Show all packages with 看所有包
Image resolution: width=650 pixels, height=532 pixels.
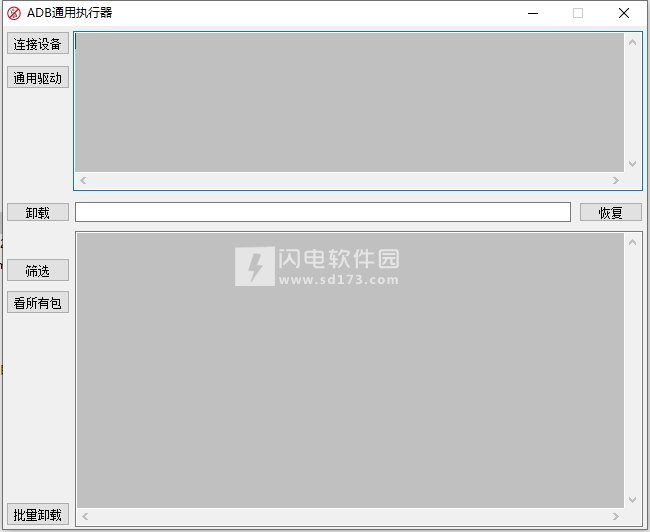38,302
